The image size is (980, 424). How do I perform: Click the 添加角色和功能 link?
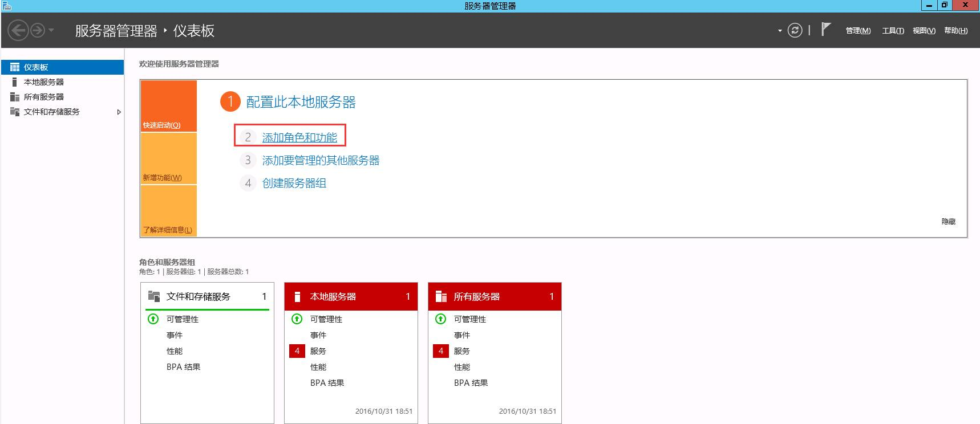click(x=299, y=137)
